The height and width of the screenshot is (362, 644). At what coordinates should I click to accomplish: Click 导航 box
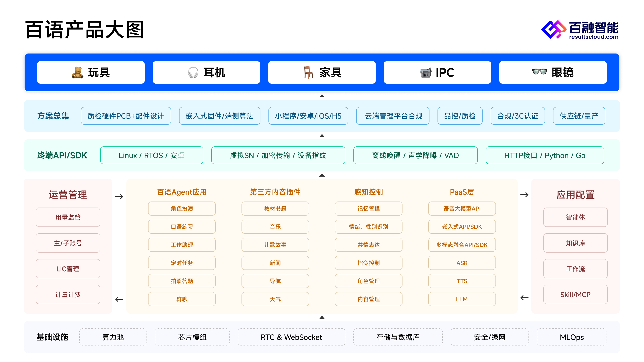[x=275, y=281]
